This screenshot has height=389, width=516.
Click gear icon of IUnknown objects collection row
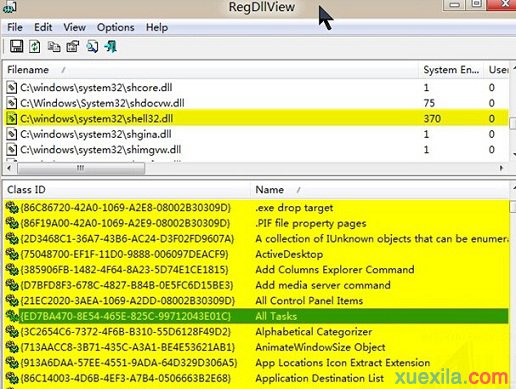click(x=12, y=239)
